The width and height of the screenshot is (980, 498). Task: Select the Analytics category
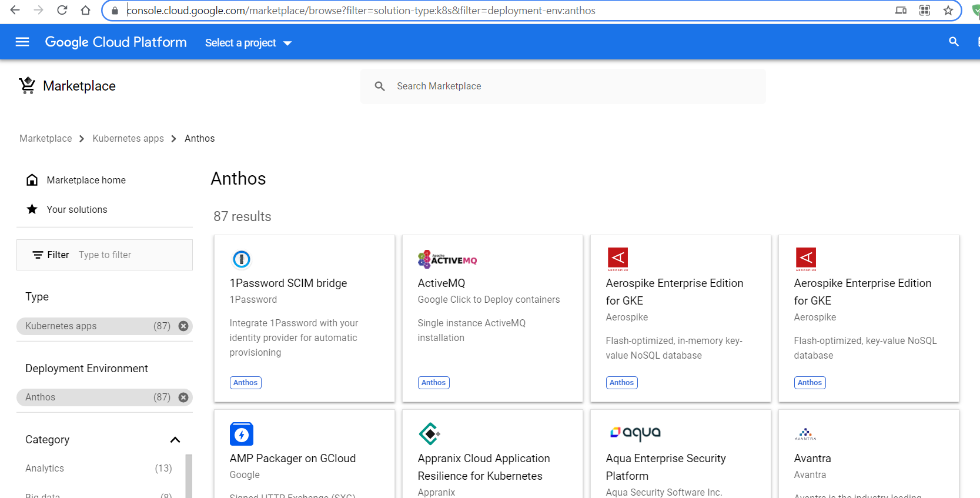pyautogui.click(x=45, y=468)
